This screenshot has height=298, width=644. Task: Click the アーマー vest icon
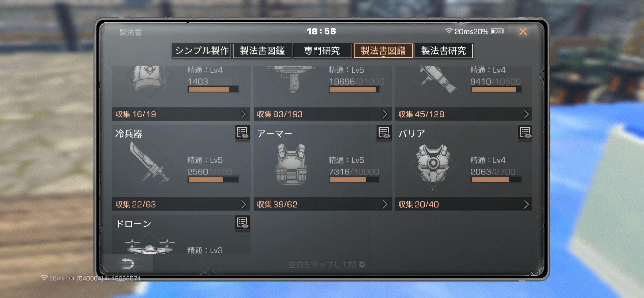[x=291, y=164]
